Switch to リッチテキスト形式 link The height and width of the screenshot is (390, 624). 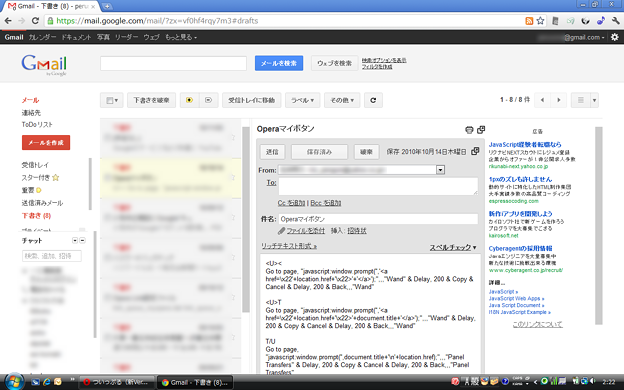pyautogui.click(x=289, y=246)
